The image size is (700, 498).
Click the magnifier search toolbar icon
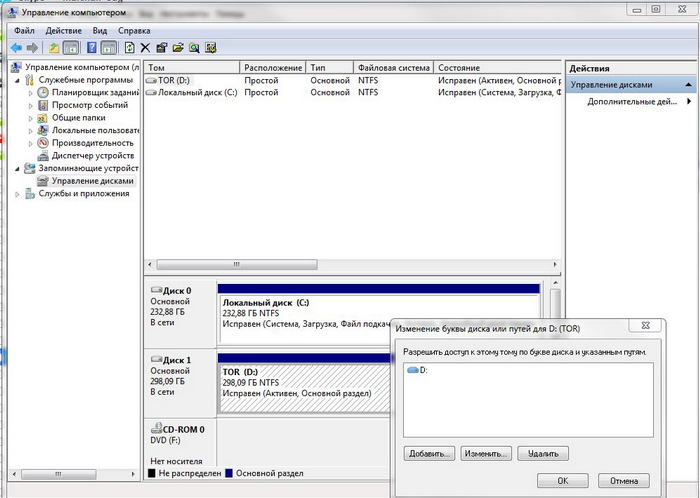195,47
